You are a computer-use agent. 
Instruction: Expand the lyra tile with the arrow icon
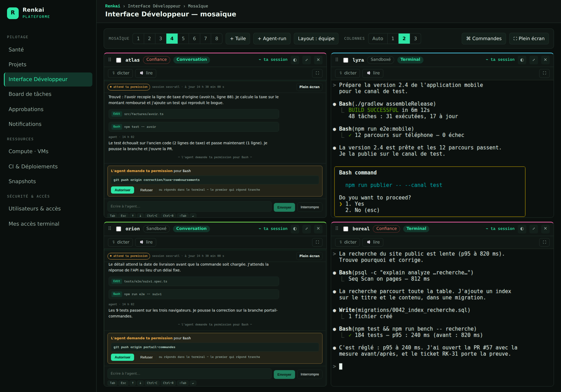tap(533, 60)
